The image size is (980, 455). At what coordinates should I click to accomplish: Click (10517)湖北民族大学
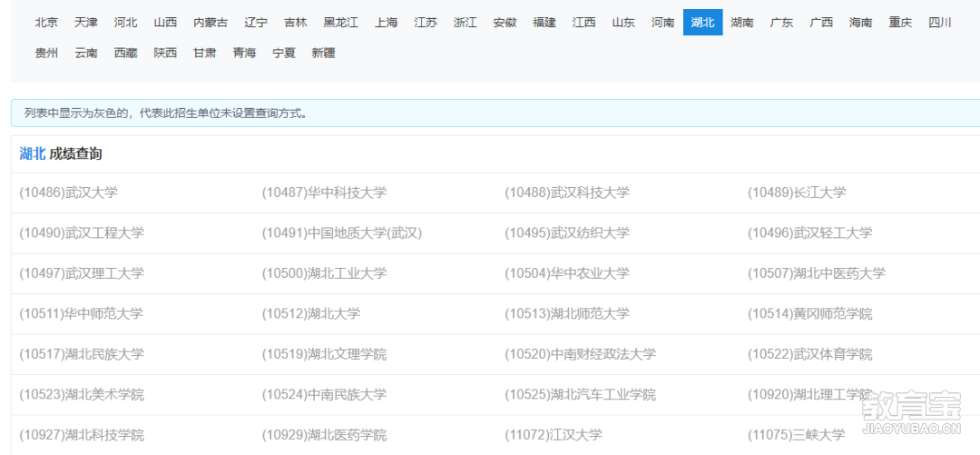[x=82, y=354]
